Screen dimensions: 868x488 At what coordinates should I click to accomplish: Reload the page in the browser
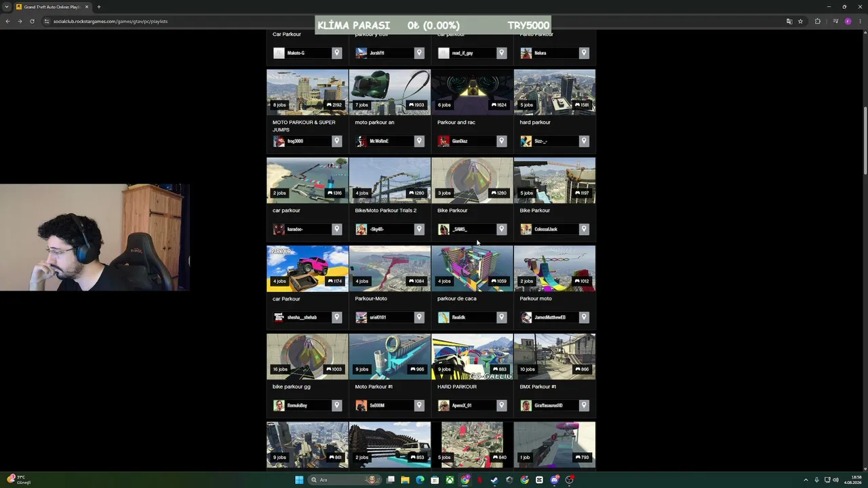32,21
